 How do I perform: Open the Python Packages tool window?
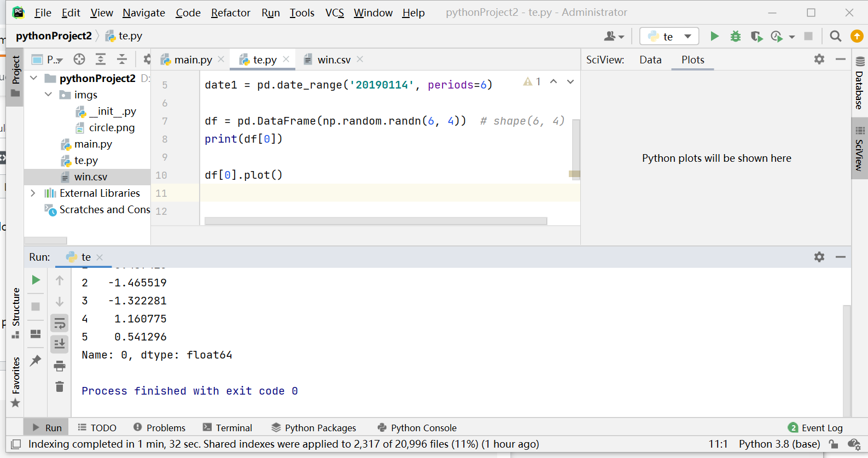click(314, 427)
